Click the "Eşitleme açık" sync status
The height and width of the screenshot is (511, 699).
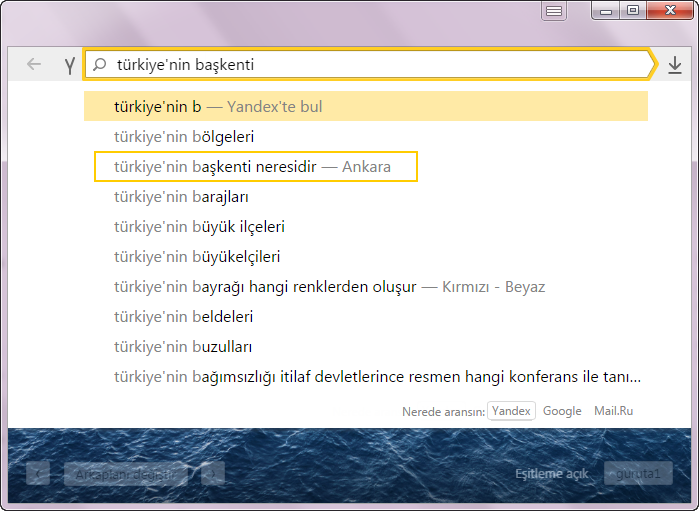[551, 474]
